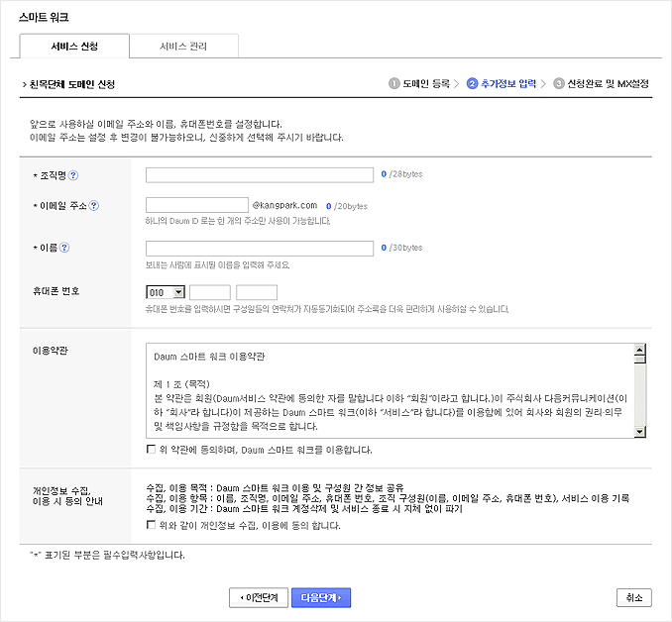Click terms box scrollbar down arrow
This screenshot has height=622, width=672.
pos(639,432)
